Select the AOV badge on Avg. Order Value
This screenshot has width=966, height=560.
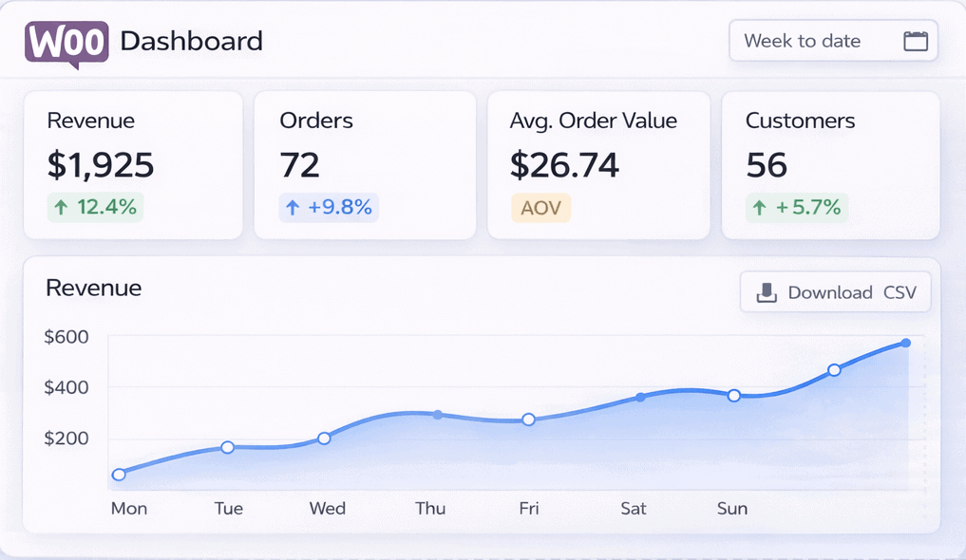[540, 207]
